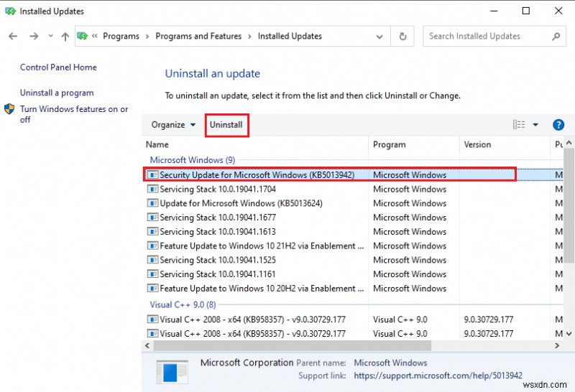This screenshot has height=392, width=575.
Task: Click icon of Servicing Stack 10.0.19041.1677
Action: (x=152, y=218)
